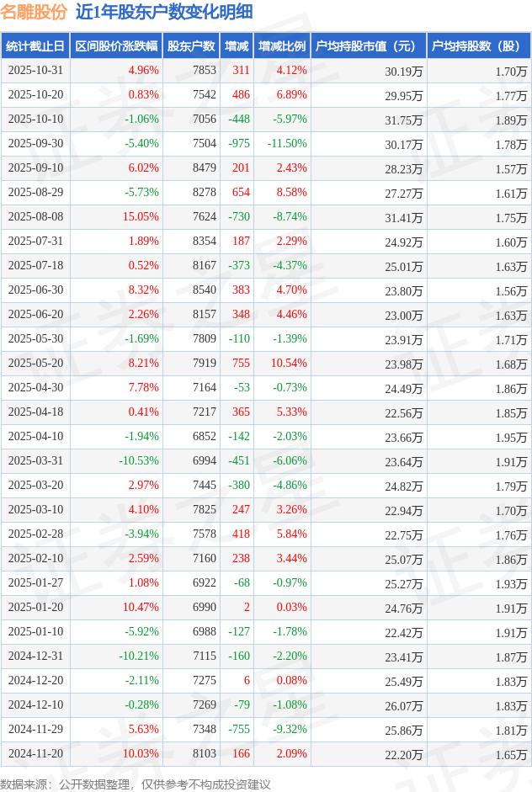
Task: Click the -975 decrease value cell
Action: click(239, 144)
